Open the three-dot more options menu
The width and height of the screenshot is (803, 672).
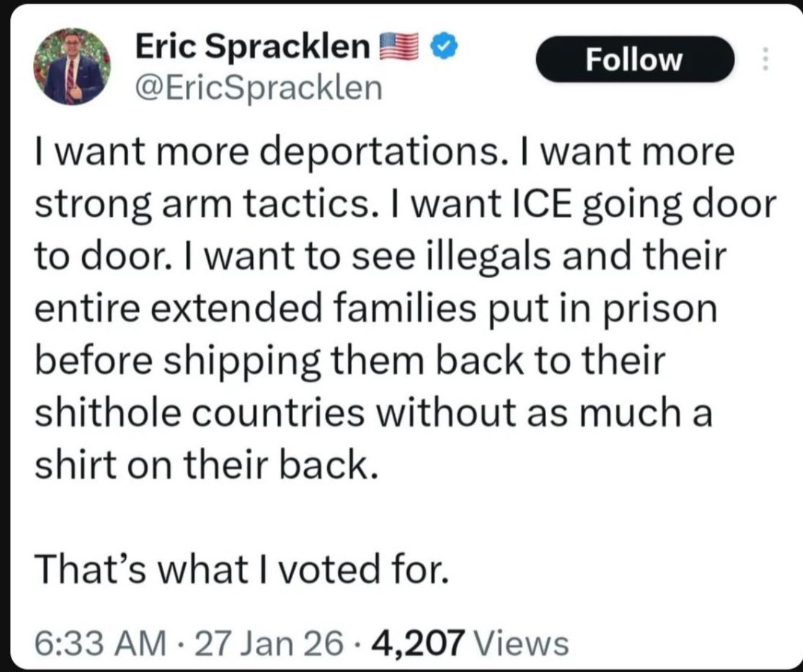tap(766, 59)
